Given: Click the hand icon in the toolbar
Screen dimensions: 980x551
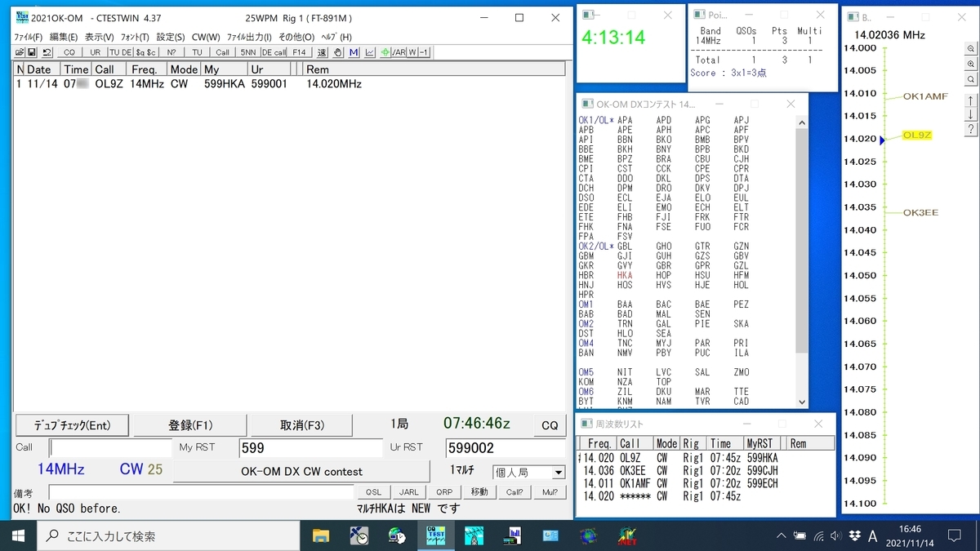Looking at the screenshot, I should [338, 52].
